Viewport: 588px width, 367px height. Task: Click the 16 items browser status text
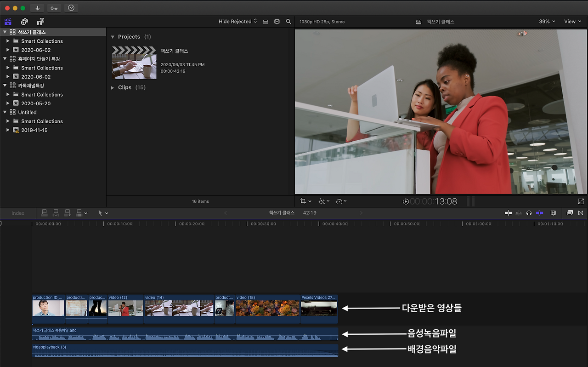pyautogui.click(x=200, y=201)
